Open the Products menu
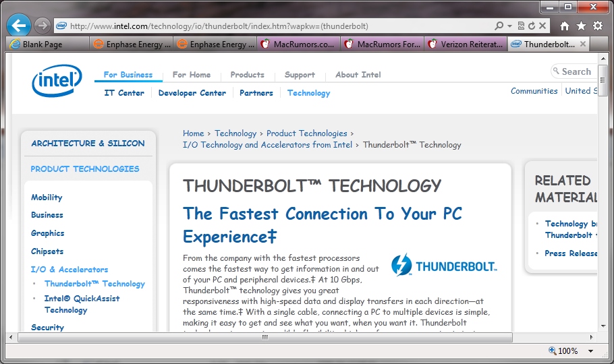 pyautogui.click(x=247, y=74)
